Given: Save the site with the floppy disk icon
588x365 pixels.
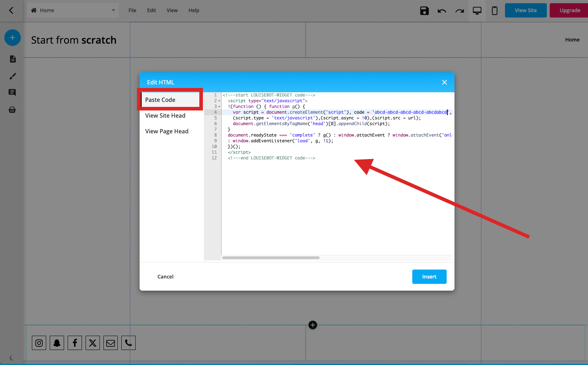Looking at the screenshot, I should pos(424,11).
